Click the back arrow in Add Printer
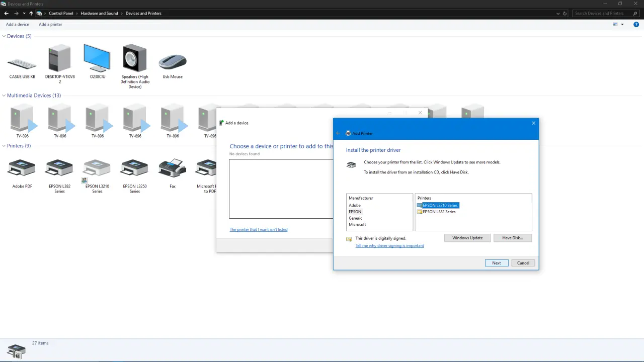This screenshot has height=362, width=644. click(338, 133)
